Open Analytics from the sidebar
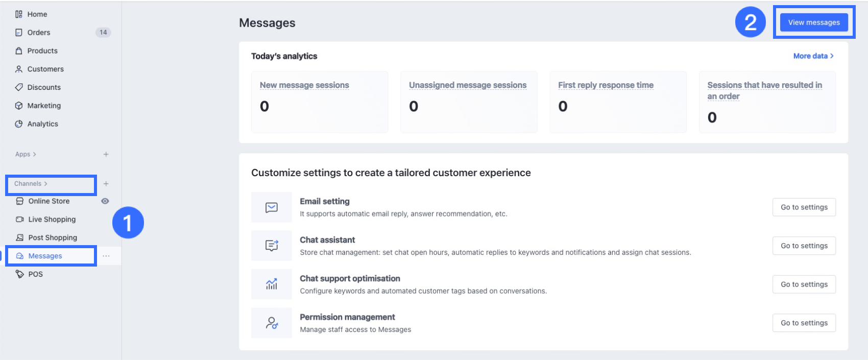This screenshot has width=868, height=360. coord(42,124)
